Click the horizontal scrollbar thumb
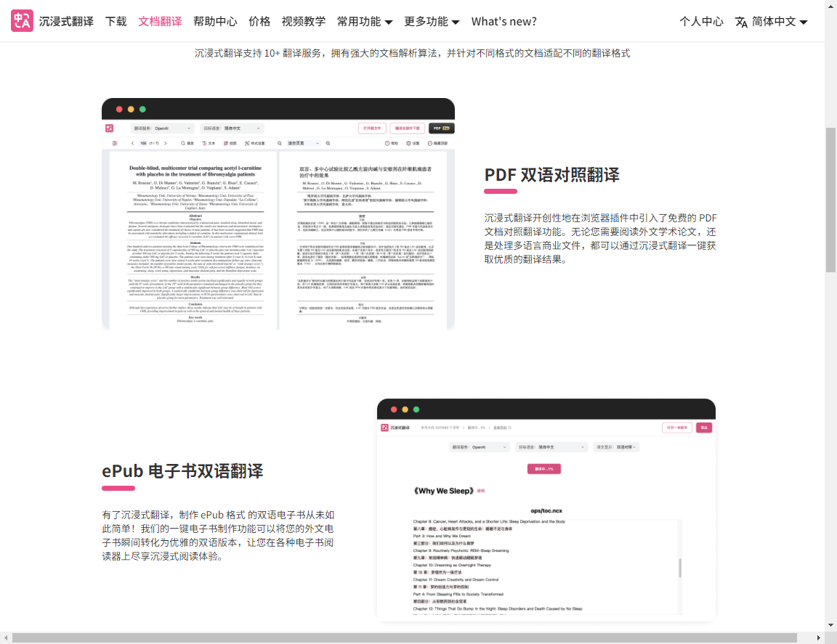 pos(404,638)
